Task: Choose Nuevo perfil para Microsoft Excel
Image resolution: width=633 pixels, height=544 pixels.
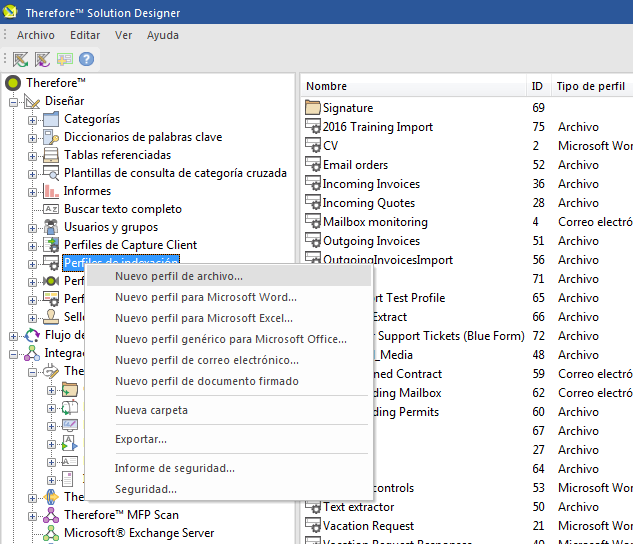Action: click(229, 318)
